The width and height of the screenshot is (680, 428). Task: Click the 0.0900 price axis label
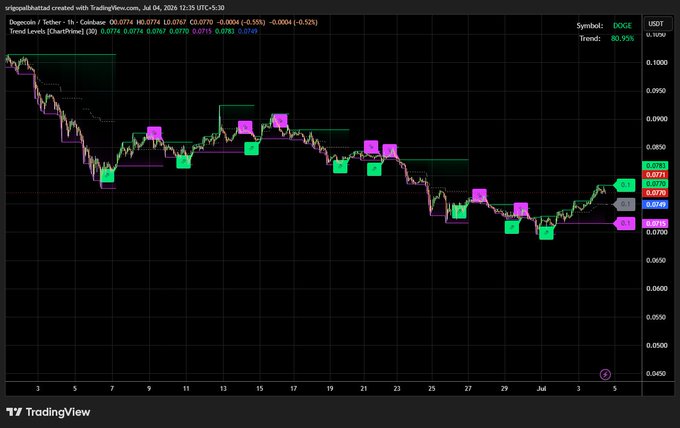(x=657, y=119)
